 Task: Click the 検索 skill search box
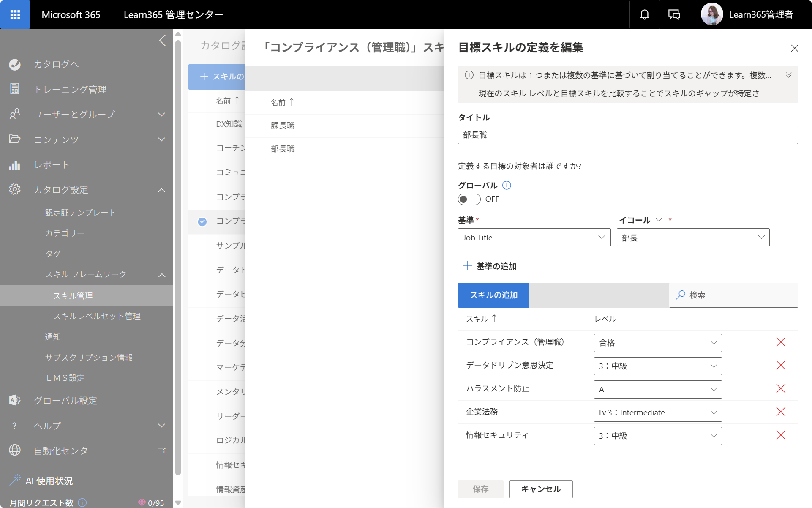[x=733, y=295]
